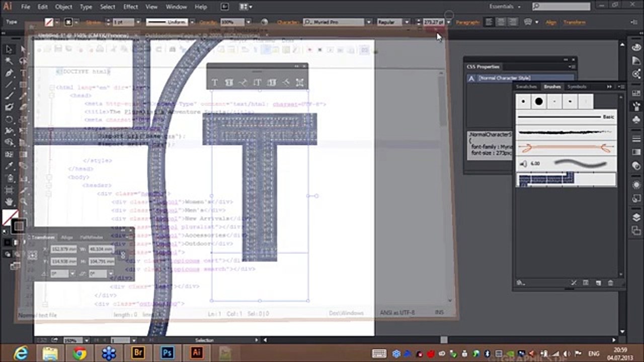Image resolution: width=644 pixels, height=362 pixels.
Task: Open the Symbols panel icon in dock
Action: tap(636, 120)
